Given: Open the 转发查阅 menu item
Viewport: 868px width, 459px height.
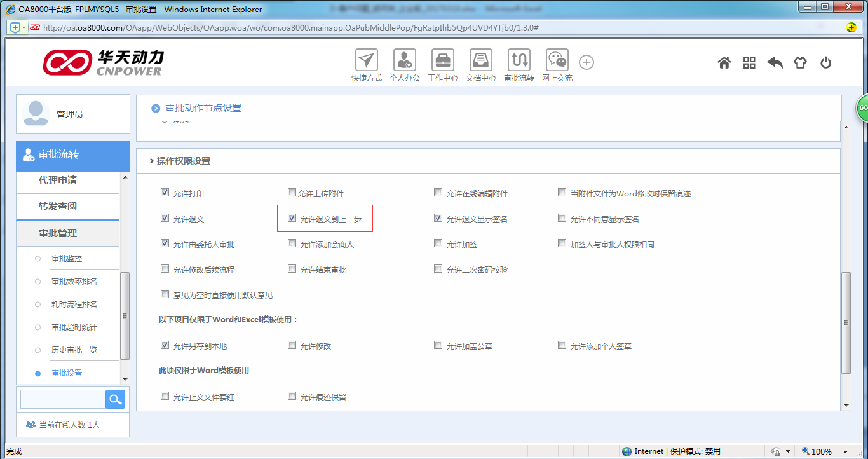Looking at the screenshot, I should 58,207.
